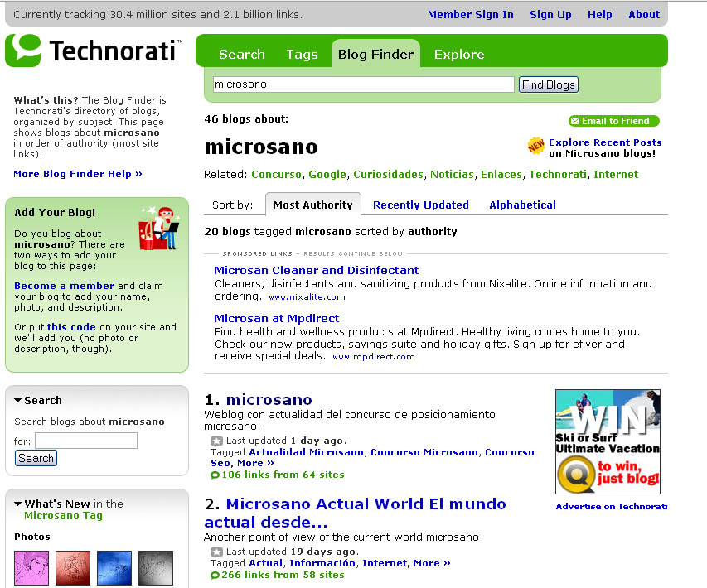This screenshot has width=707, height=588.
Task: Open Explore Recent Posts link
Action: (605, 142)
